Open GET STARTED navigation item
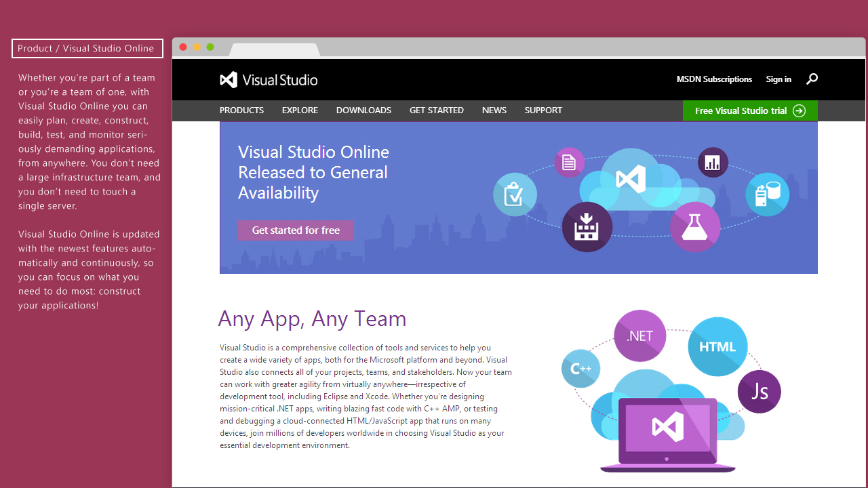The height and width of the screenshot is (488, 868). tap(437, 110)
